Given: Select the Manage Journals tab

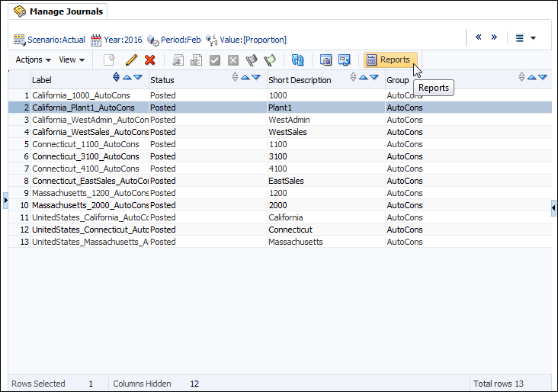Looking at the screenshot, I should click(58, 11).
